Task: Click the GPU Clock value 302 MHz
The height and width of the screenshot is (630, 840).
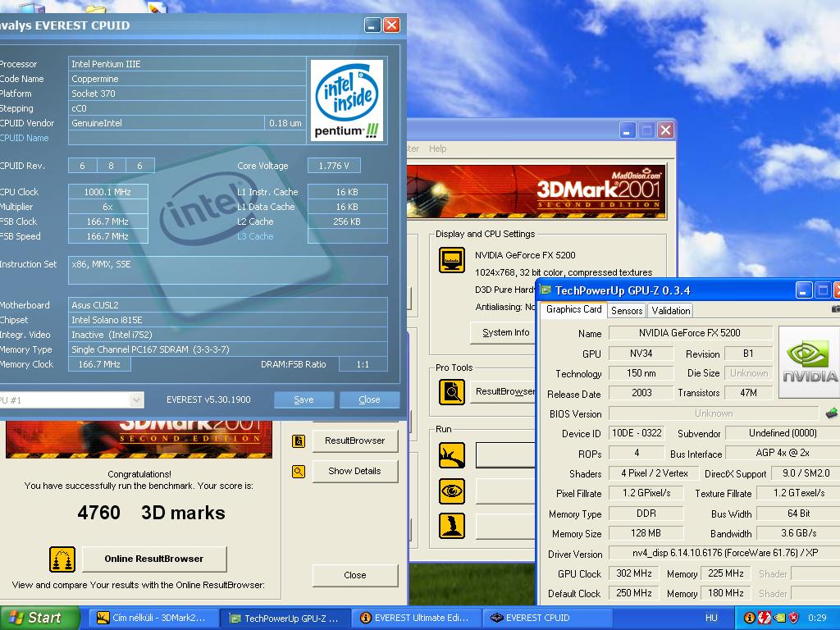Action: tap(634, 573)
